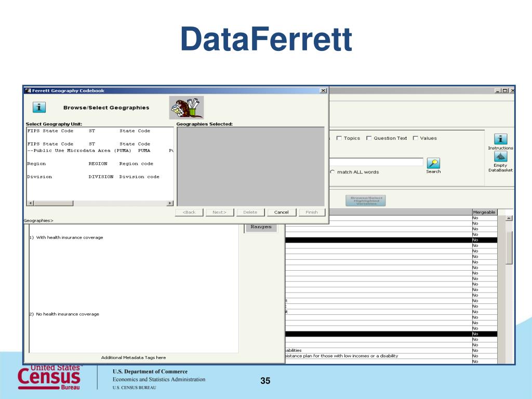532x399 pixels.
Task: Select the Region code row
Action: (x=100, y=164)
